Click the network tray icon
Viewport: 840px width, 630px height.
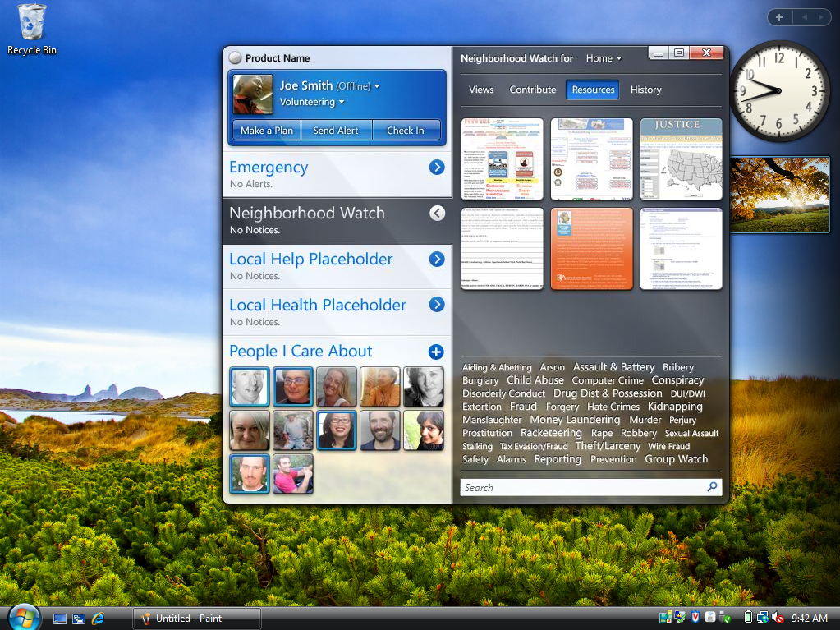coord(762,618)
